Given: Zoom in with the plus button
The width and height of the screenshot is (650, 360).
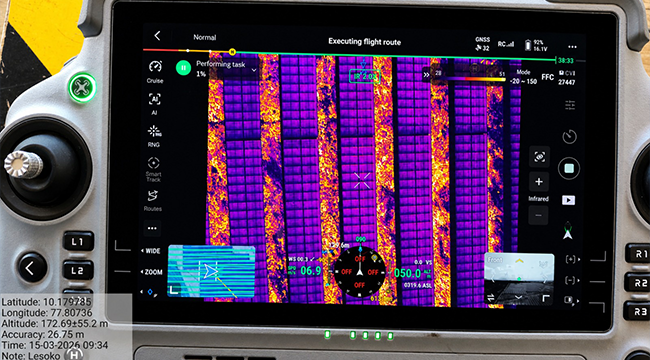Looking at the screenshot, I should 539,182.
